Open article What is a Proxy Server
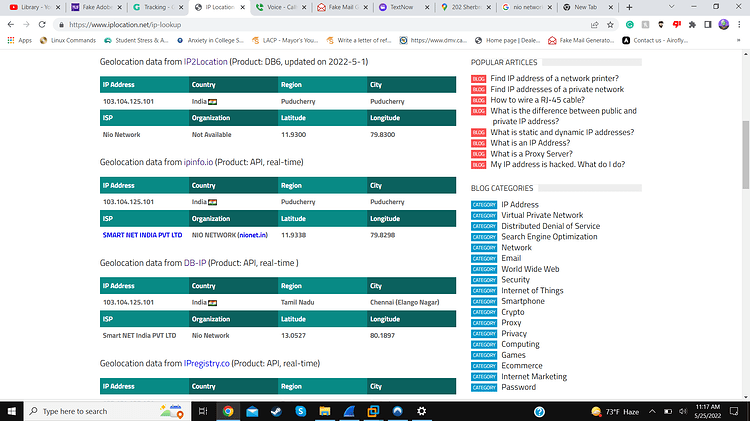Image resolution: width=750 pixels, height=421 pixels. [x=531, y=154]
